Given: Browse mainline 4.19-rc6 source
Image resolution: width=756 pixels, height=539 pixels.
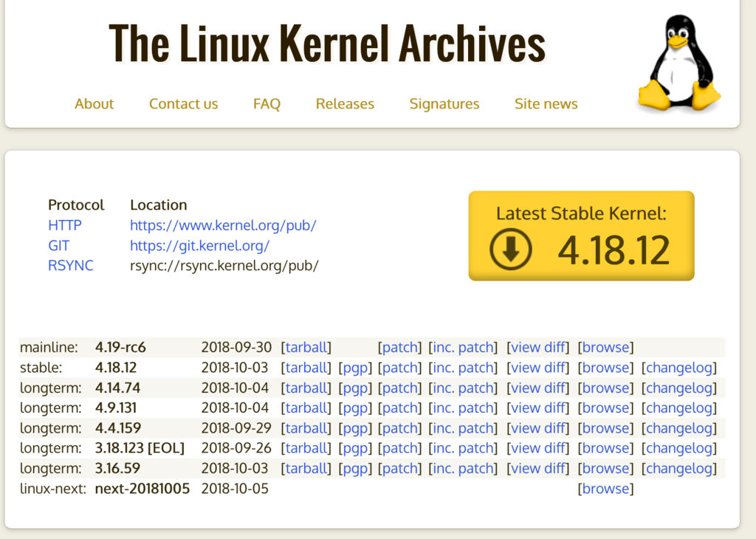Looking at the screenshot, I should [x=605, y=347].
